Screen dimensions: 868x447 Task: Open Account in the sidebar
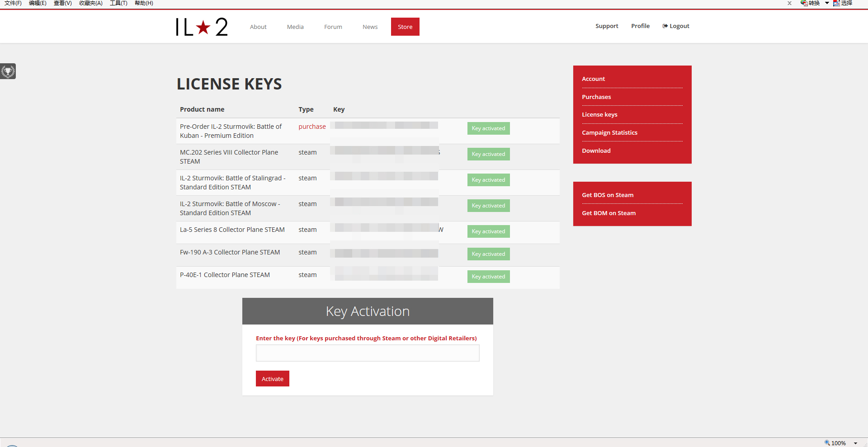(593, 79)
